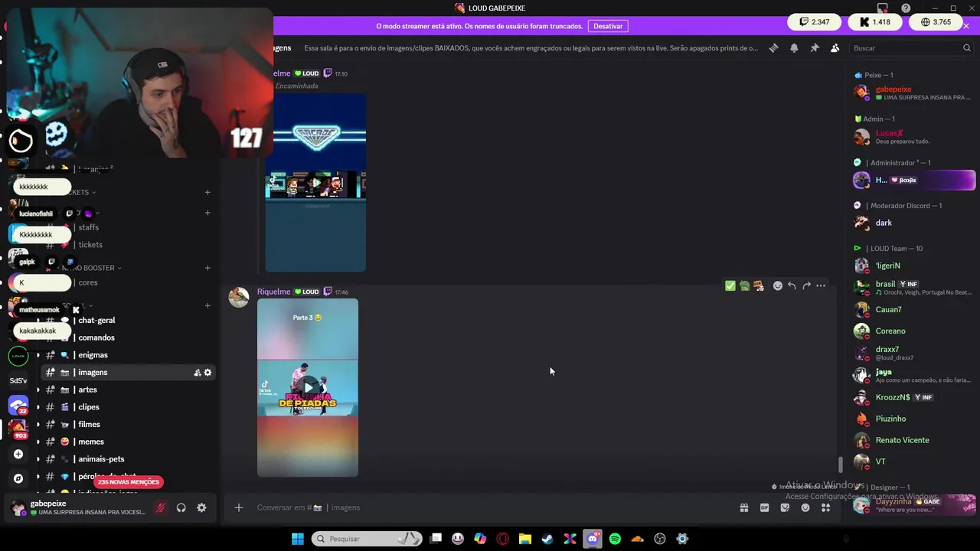Open member gabepeixe in member list
The height and width of the screenshot is (551, 980).
(914, 93)
